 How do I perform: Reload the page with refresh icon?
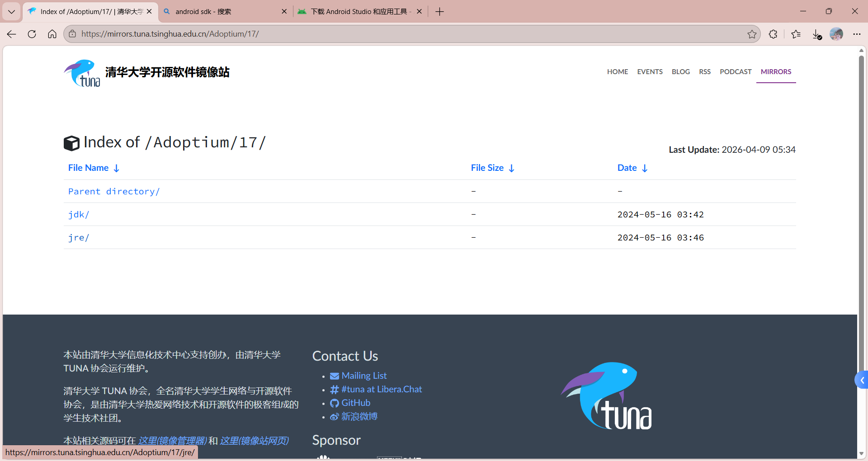[32, 34]
